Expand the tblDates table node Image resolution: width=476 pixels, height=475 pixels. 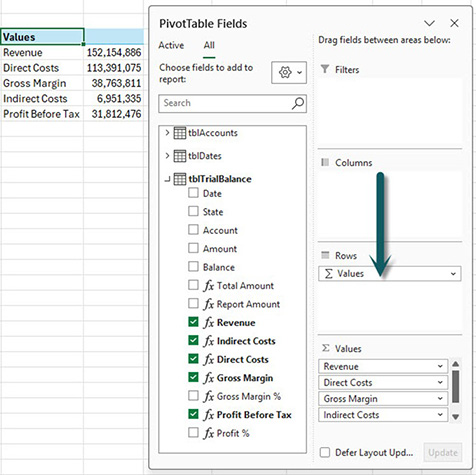pyautogui.click(x=167, y=156)
